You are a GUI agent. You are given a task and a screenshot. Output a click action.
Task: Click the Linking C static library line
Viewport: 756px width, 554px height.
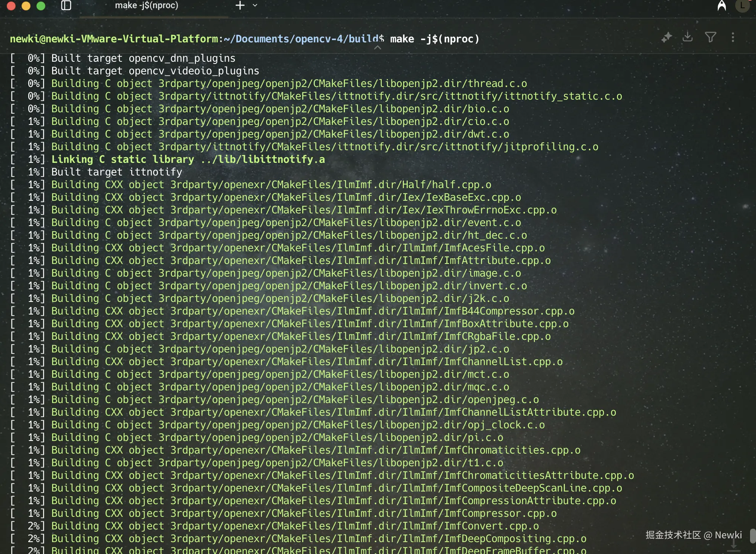pos(188,160)
